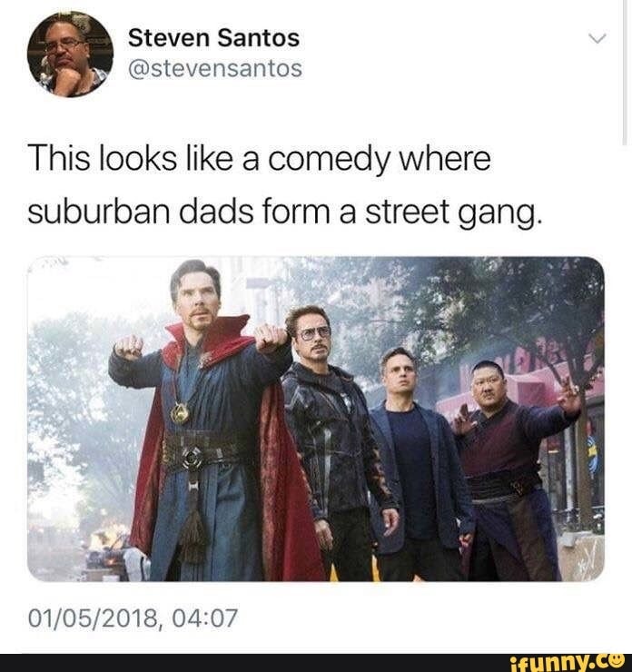Viewport: 632px width, 672px height.
Task: Open the attached movie still photo
Action: [x=316, y=419]
